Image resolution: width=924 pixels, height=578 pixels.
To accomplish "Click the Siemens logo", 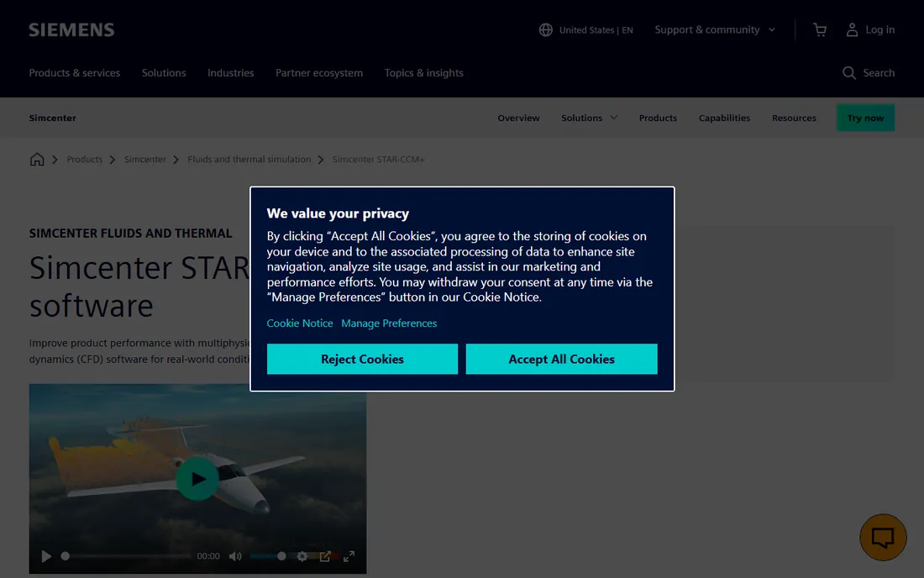I will click(71, 29).
